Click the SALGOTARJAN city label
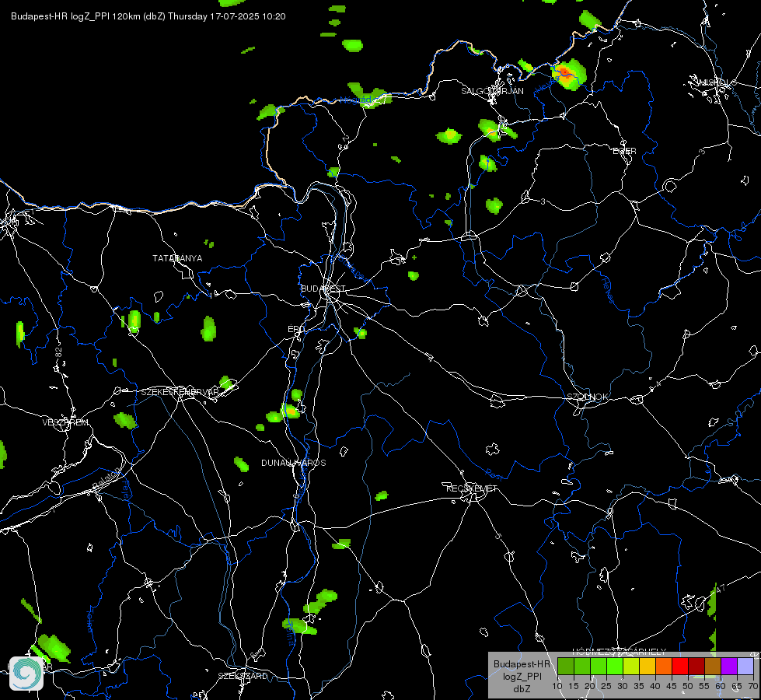 click(x=492, y=91)
